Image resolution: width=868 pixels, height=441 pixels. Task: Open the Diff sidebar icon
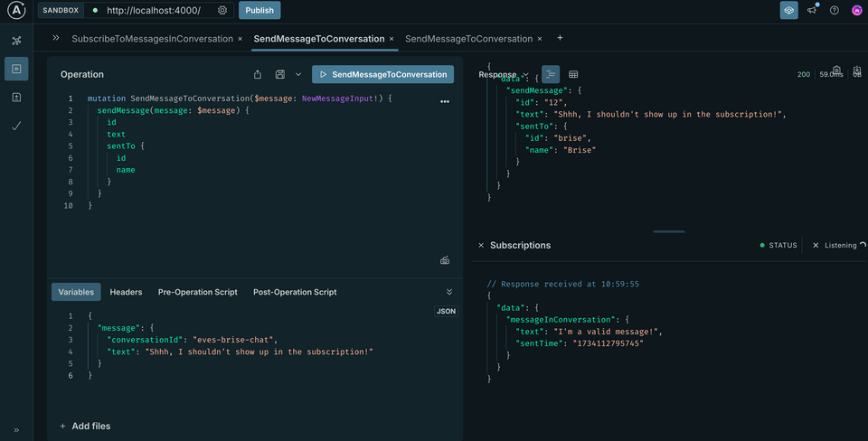pos(16,98)
